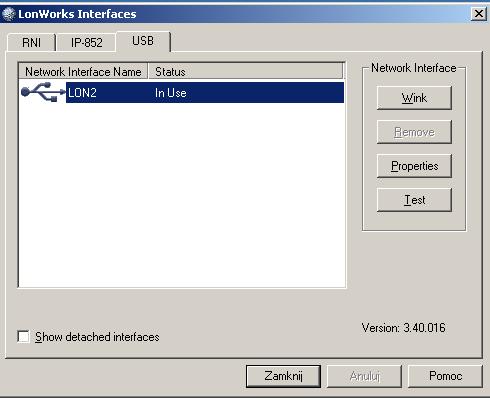The width and height of the screenshot is (490, 400).
Task: Open help with the Pomoc button
Action: [445, 376]
